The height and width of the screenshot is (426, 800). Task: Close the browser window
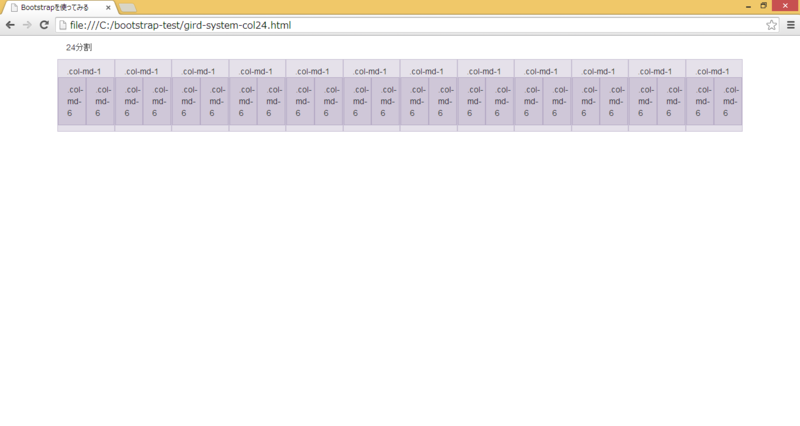click(785, 6)
